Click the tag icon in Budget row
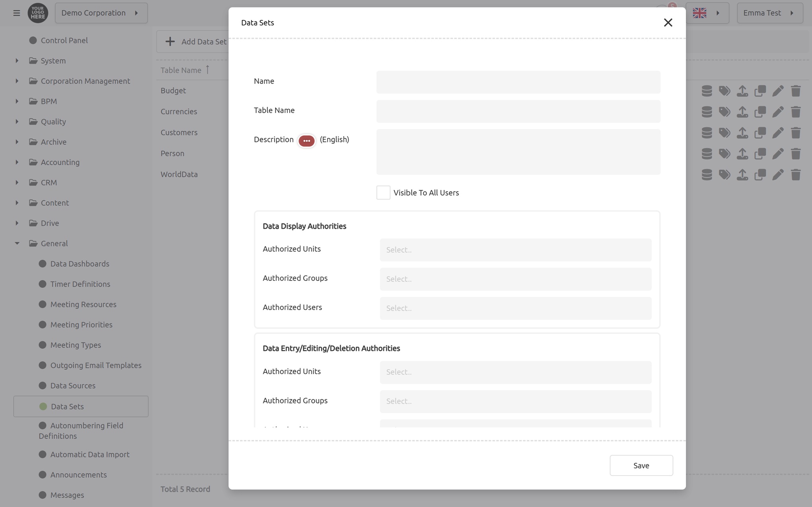Image resolution: width=812 pixels, height=507 pixels. click(x=724, y=91)
